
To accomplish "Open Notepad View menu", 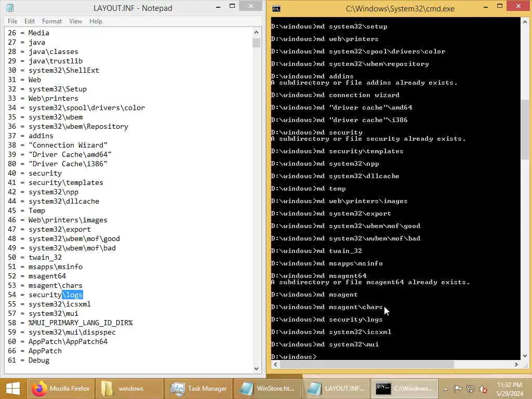I will coord(75,21).
